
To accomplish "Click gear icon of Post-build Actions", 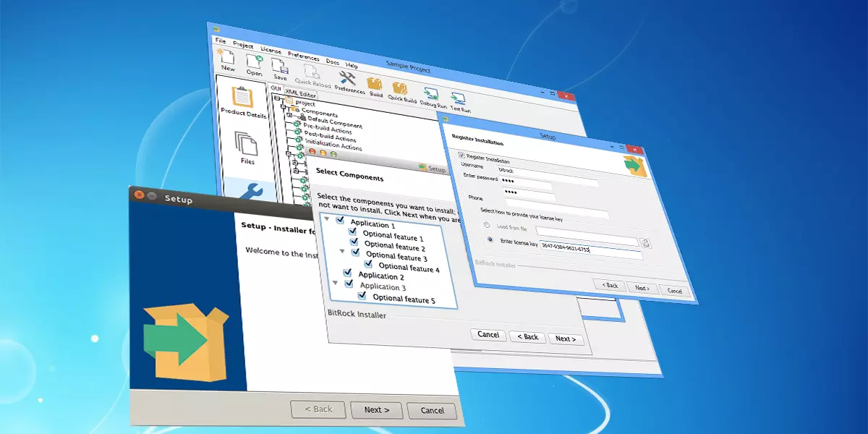I will (x=297, y=133).
